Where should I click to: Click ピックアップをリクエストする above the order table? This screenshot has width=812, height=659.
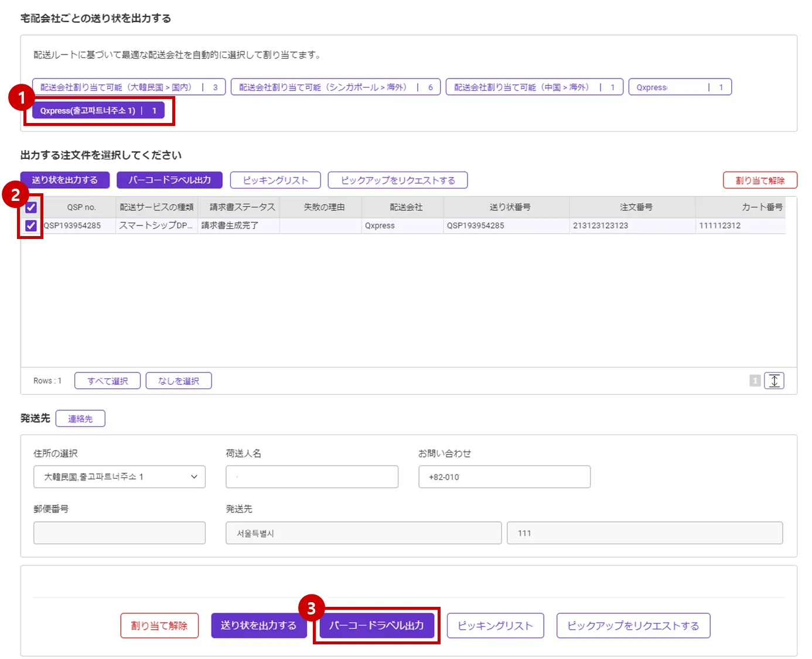click(398, 180)
